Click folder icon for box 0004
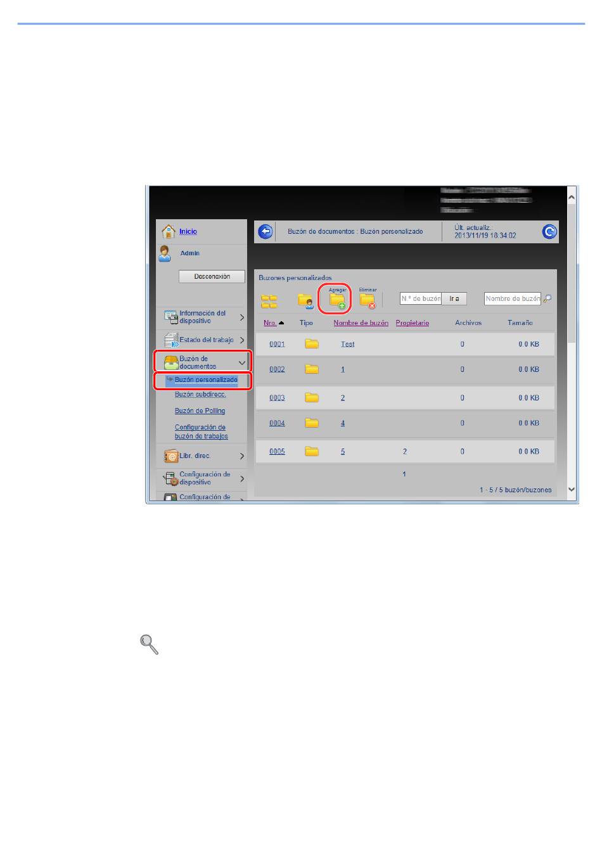Screen dimensions: 602x868 coord(311,423)
